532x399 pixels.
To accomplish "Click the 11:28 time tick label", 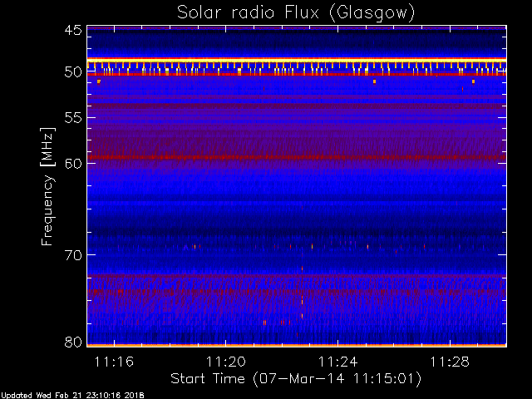I will click(x=450, y=362).
